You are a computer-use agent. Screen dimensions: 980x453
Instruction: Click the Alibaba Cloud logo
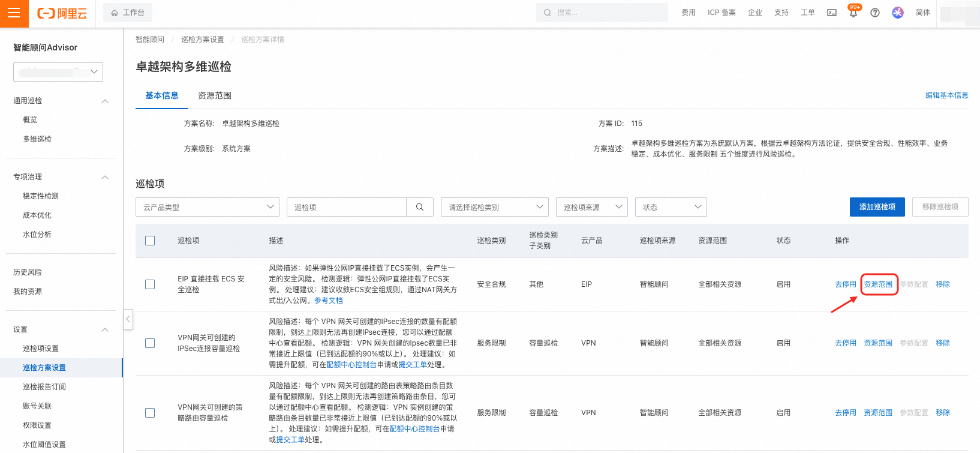pos(62,13)
